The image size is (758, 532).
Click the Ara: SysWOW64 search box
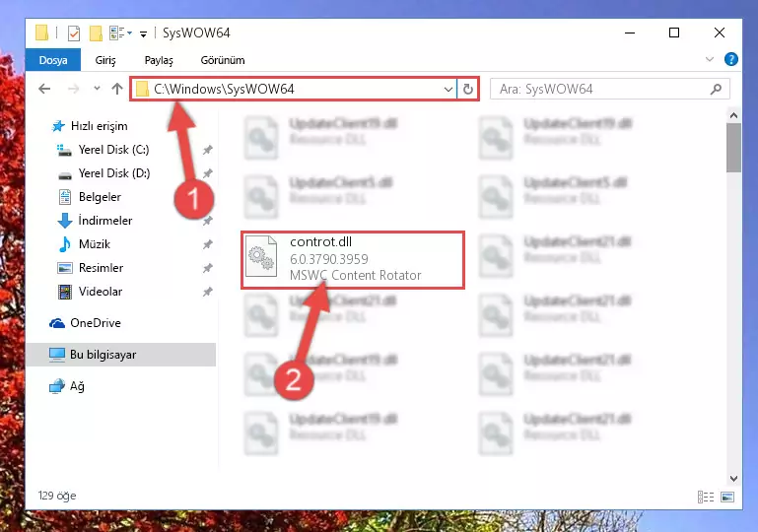pyautogui.click(x=609, y=89)
